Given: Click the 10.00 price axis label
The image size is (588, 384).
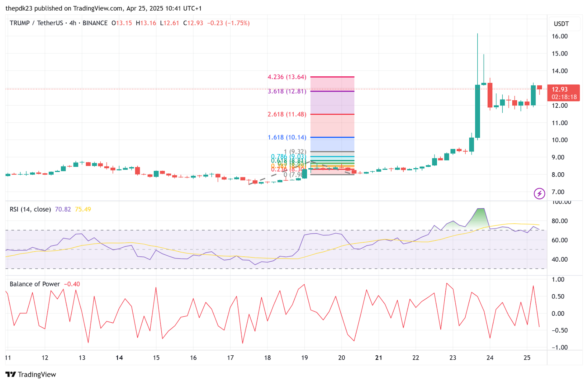Looking at the screenshot, I should click(x=559, y=140).
